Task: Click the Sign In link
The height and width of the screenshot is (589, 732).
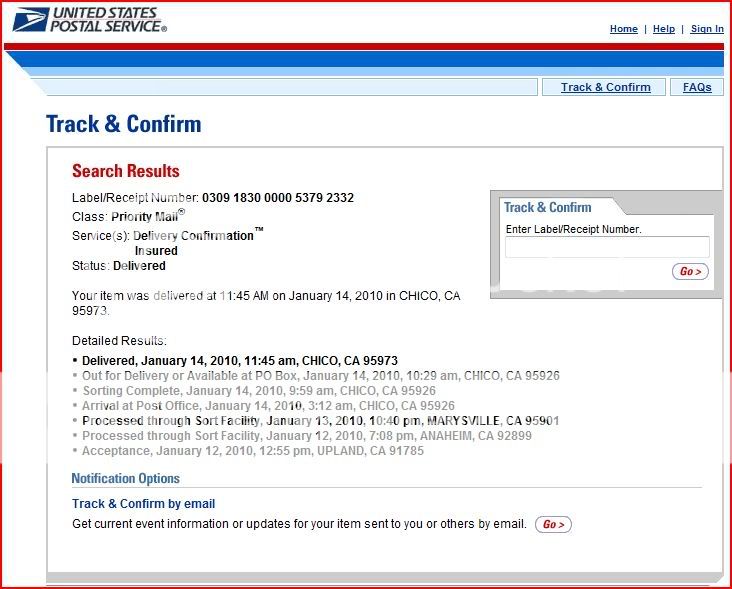Action: (707, 29)
